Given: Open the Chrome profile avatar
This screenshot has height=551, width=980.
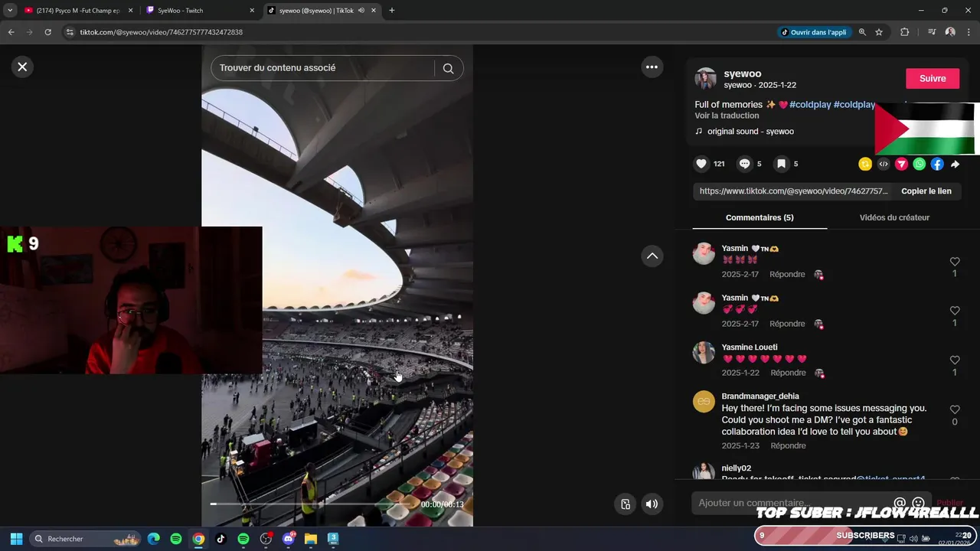Looking at the screenshot, I should pyautogui.click(x=950, y=32).
